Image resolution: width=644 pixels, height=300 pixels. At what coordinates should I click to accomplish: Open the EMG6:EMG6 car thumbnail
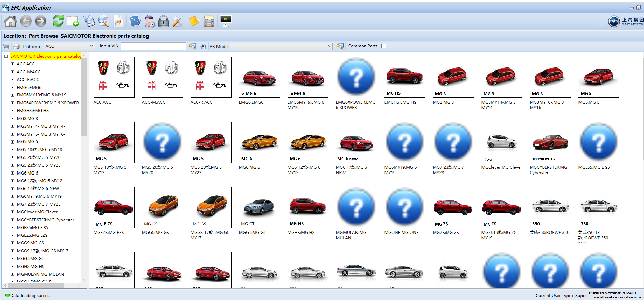[x=259, y=77]
